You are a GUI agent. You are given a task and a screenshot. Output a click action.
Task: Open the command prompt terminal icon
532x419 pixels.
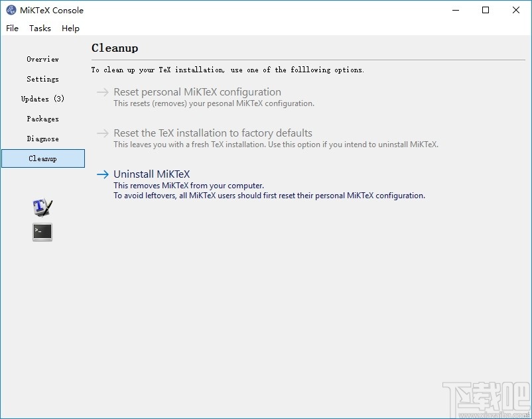pos(42,232)
